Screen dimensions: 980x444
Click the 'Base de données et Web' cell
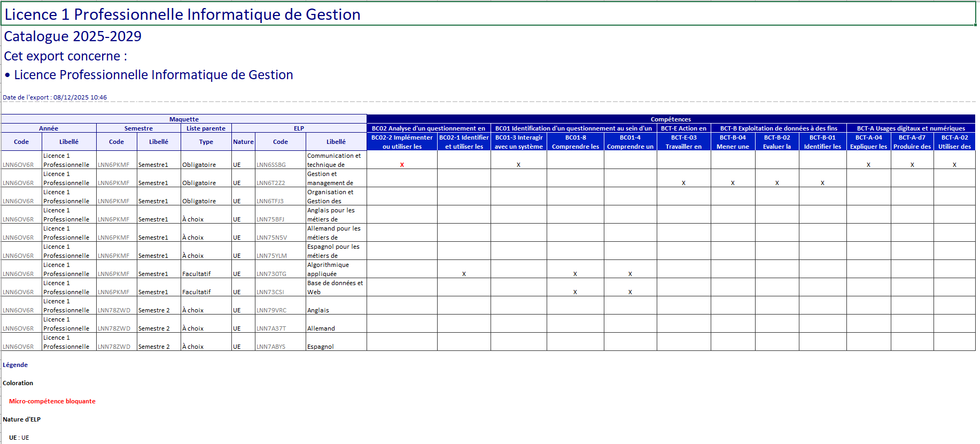pos(336,287)
